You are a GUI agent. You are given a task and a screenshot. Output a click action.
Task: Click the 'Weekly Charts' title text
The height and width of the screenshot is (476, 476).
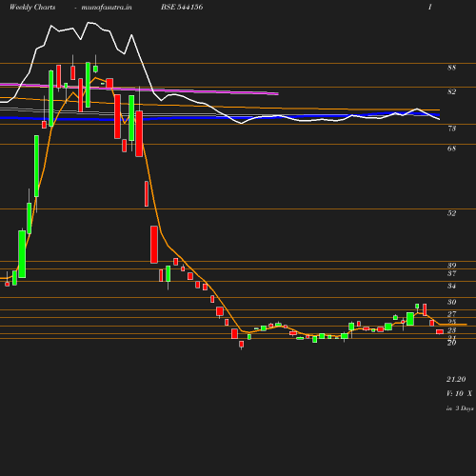click(32, 7)
